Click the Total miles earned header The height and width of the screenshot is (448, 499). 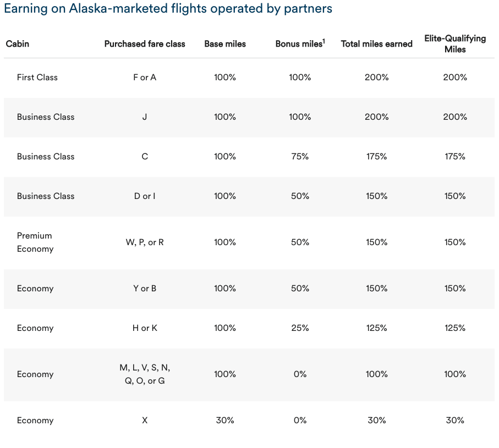pyautogui.click(x=376, y=43)
